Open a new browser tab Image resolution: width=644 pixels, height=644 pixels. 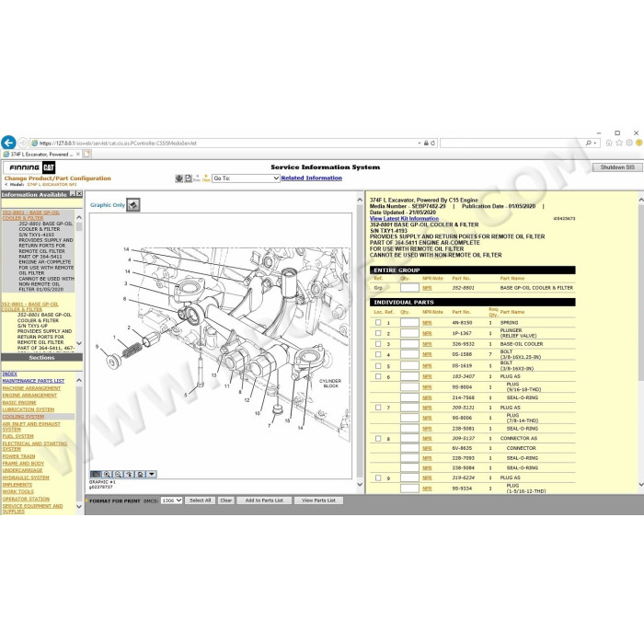point(86,154)
